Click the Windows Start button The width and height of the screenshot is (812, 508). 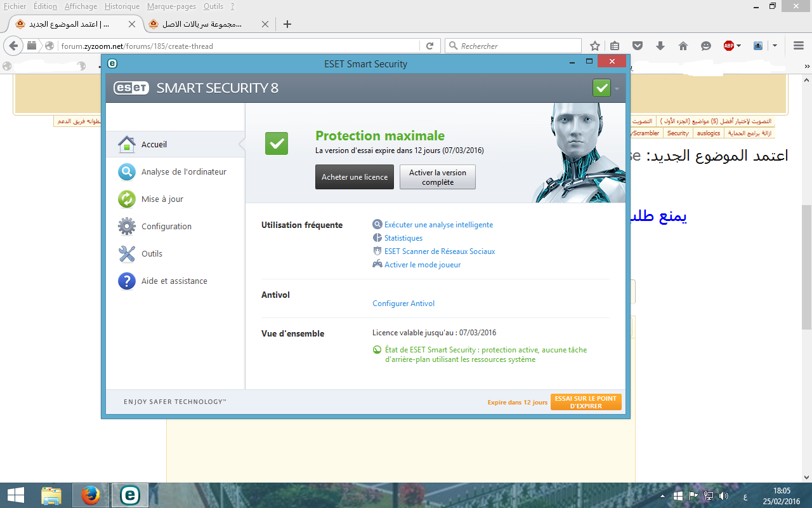pos(15,495)
